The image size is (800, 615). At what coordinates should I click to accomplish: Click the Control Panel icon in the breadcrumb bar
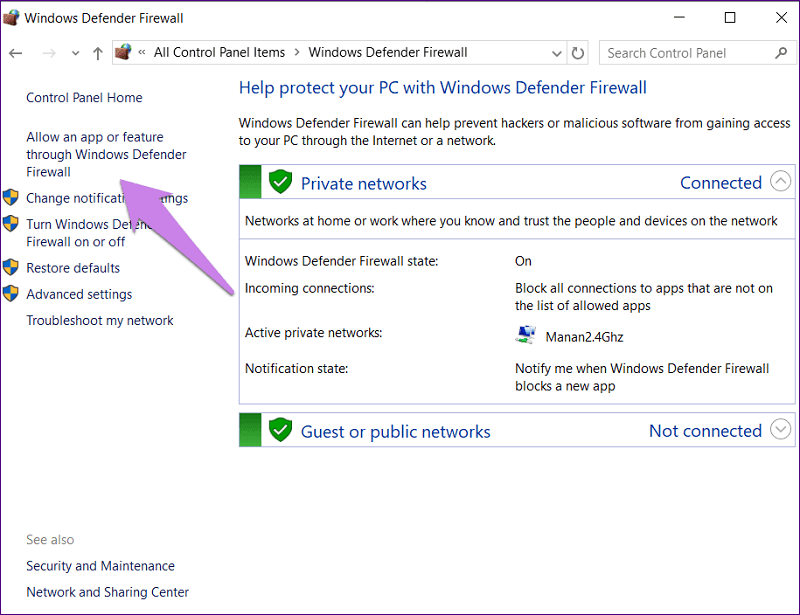tap(123, 52)
